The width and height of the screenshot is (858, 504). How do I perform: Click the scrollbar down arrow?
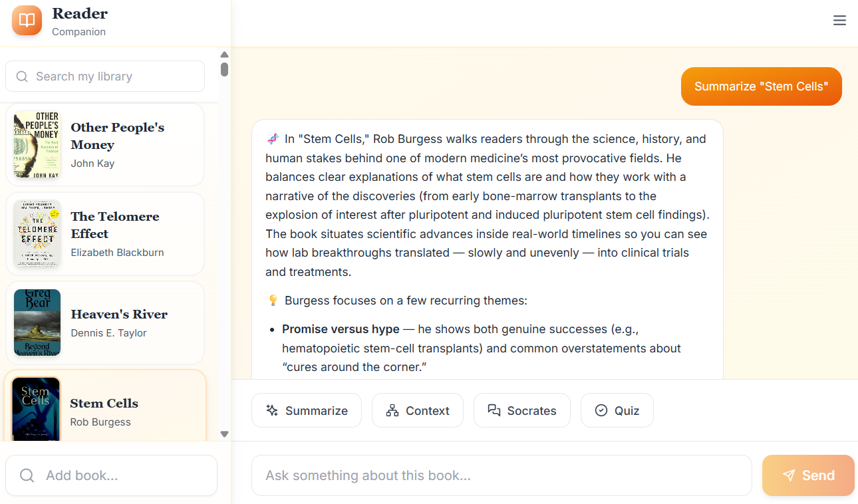pos(224,434)
